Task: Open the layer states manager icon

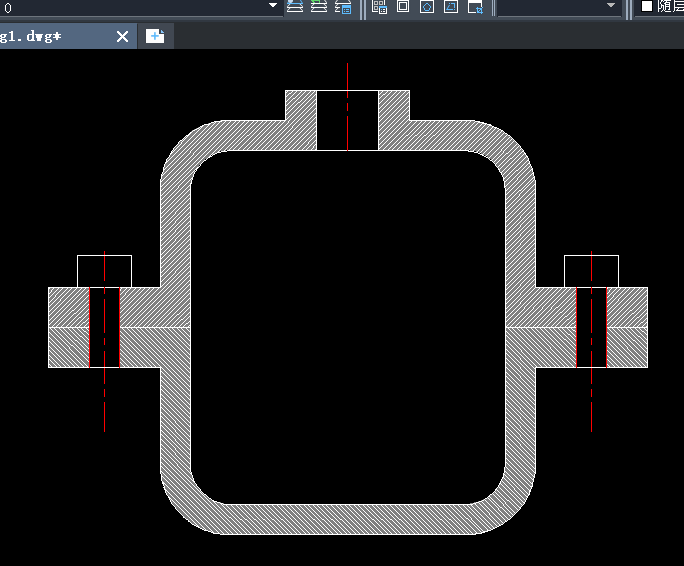Action: click(343, 7)
